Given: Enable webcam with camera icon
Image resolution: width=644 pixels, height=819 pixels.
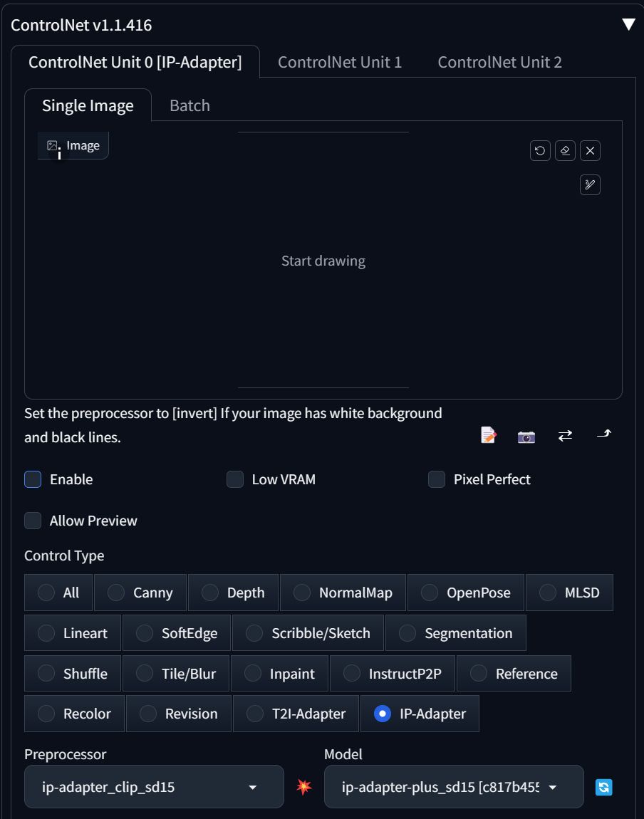Looking at the screenshot, I should (x=526, y=436).
